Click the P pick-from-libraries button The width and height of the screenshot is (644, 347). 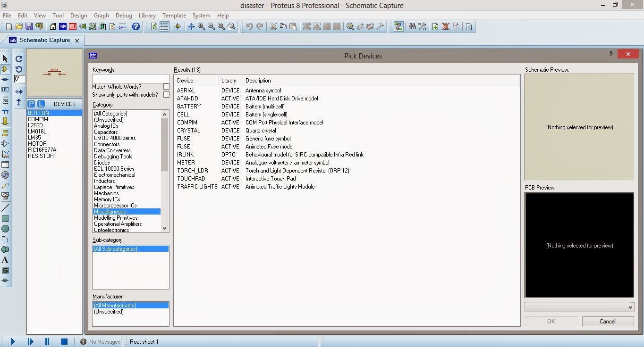[31, 104]
